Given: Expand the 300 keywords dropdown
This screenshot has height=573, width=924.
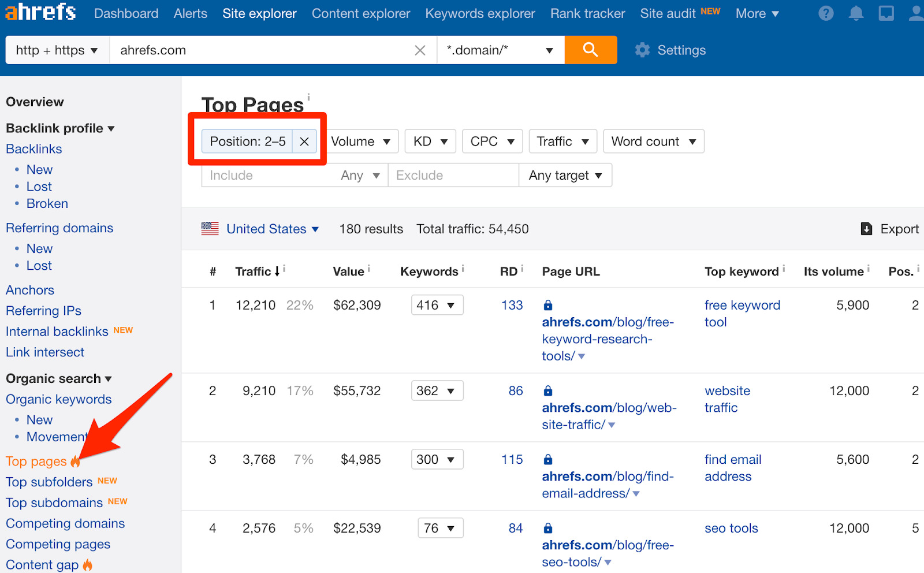Looking at the screenshot, I should (437, 460).
